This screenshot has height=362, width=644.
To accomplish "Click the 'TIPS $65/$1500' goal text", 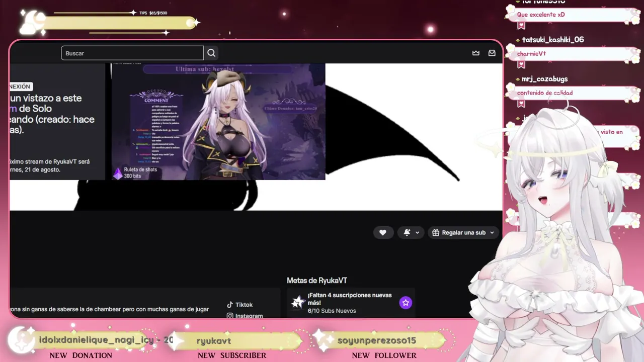I will [153, 13].
